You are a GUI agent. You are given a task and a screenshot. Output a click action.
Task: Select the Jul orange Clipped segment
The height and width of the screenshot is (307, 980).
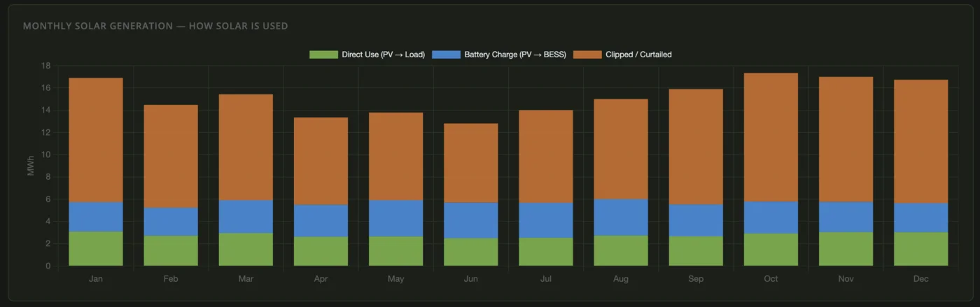546,157
